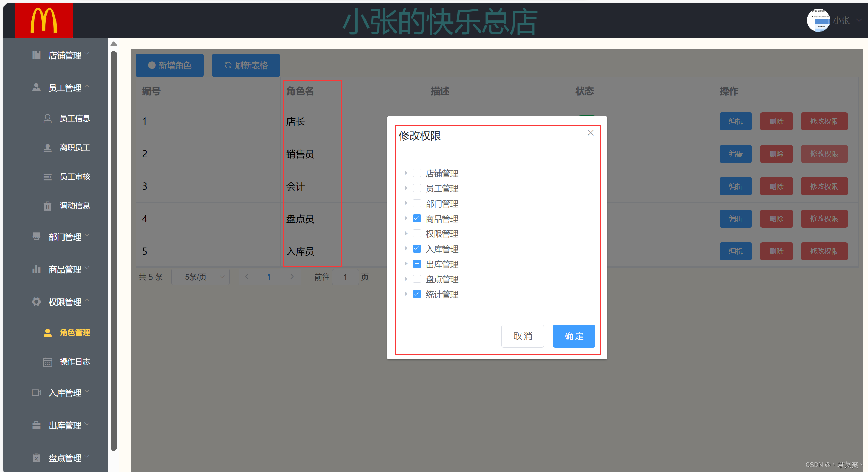Click the 权限管理 gear icon

click(x=36, y=301)
